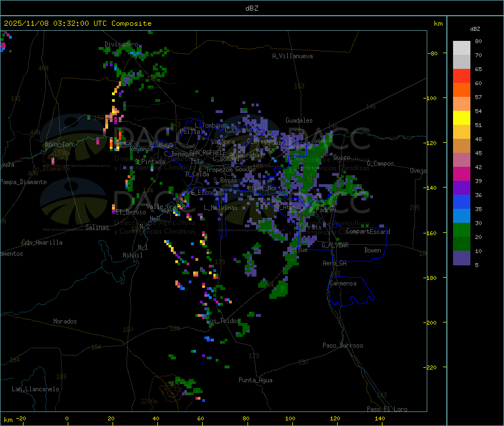
Task: Click the Divisadero map label
Action: 121,44
